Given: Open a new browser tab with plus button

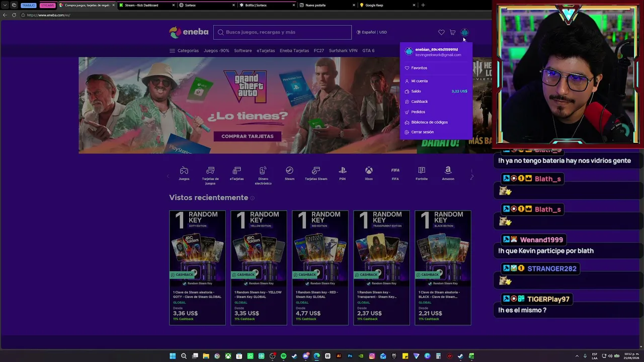Looking at the screenshot, I should (423, 5).
